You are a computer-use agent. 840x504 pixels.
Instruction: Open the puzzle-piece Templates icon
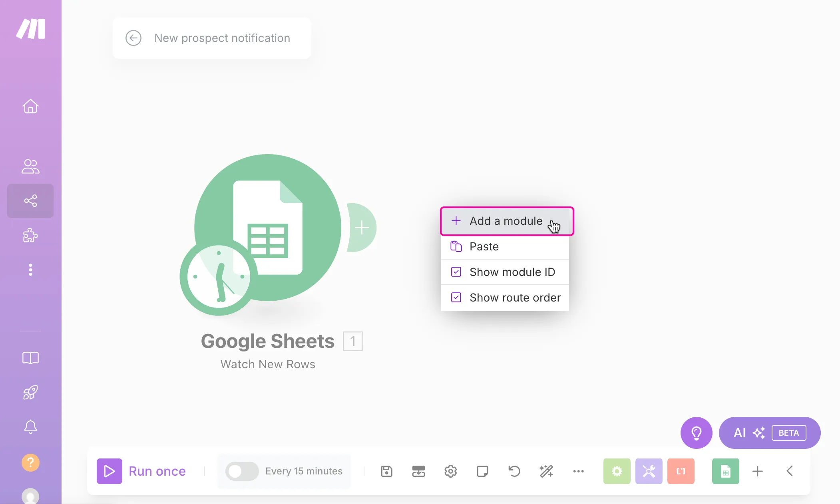(x=30, y=235)
